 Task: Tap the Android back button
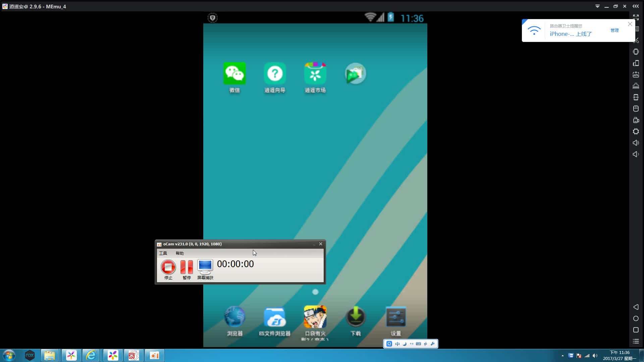636,307
